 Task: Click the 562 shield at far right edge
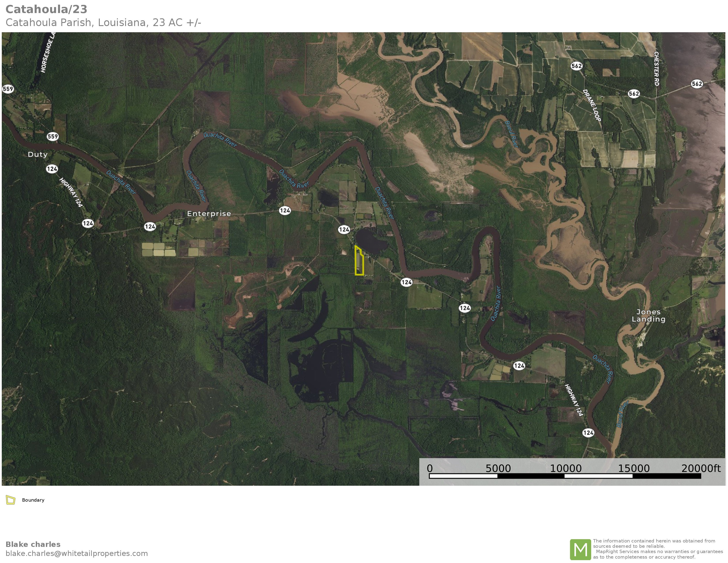pyautogui.click(x=697, y=84)
